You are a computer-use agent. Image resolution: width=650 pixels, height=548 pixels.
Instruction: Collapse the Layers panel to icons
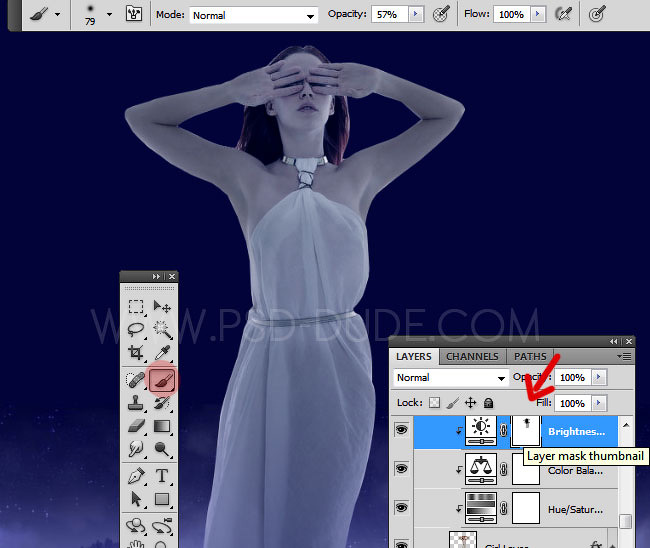614,341
